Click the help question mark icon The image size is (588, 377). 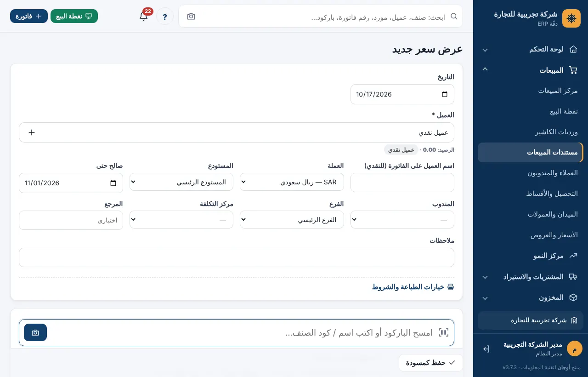coord(165,17)
